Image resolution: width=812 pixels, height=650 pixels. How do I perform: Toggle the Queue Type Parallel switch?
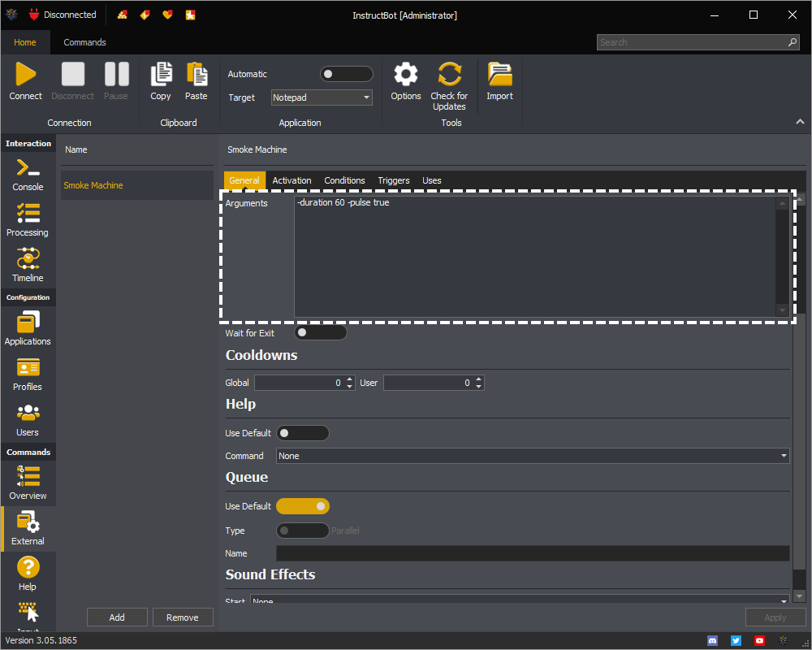point(302,531)
